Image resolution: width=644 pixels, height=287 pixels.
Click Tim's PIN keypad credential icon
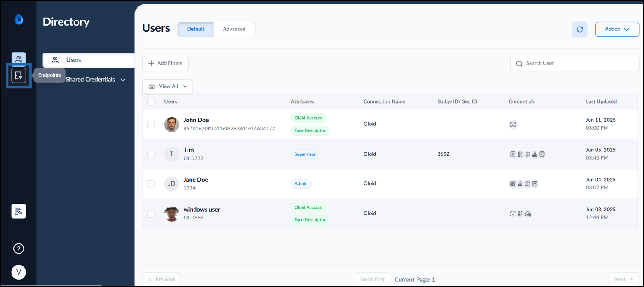point(534,154)
